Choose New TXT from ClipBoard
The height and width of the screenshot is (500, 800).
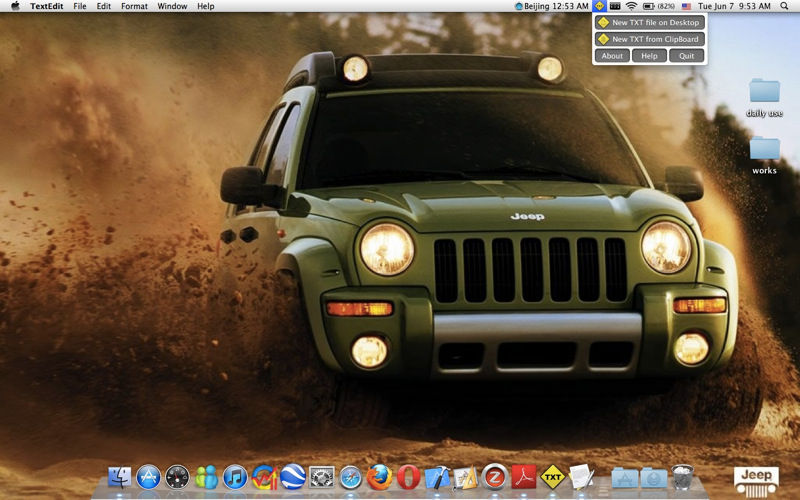(x=649, y=39)
